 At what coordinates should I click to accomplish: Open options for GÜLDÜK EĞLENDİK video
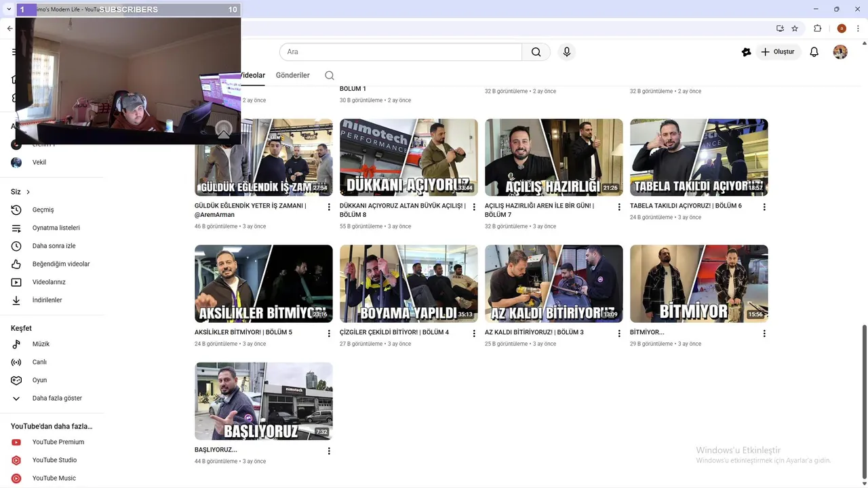tap(329, 207)
